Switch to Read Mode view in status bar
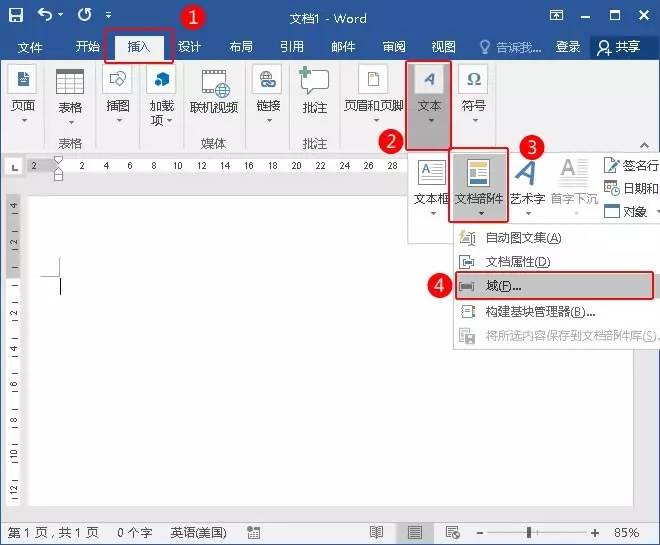The image size is (660, 545). coord(377,533)
